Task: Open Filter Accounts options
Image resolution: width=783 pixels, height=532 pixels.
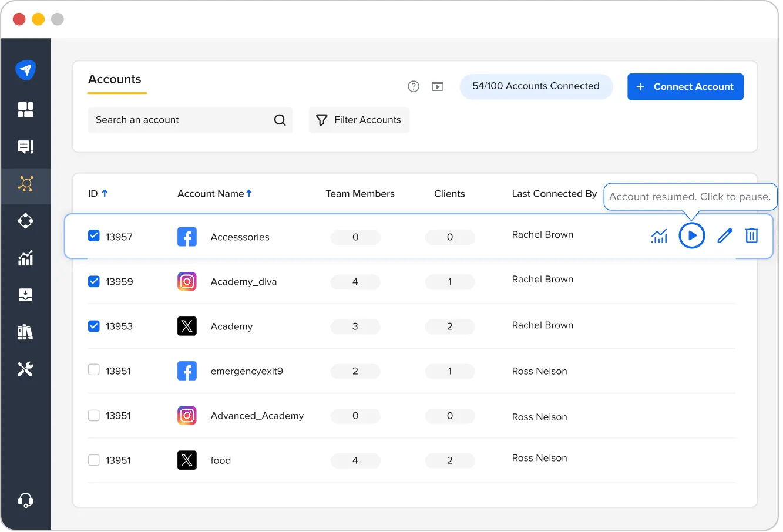Action: coord(359,120)
